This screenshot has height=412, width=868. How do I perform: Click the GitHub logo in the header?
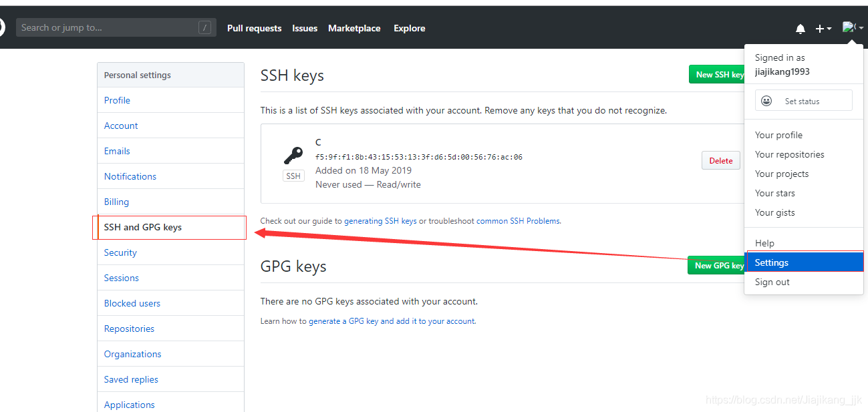[x=2, y=27]
